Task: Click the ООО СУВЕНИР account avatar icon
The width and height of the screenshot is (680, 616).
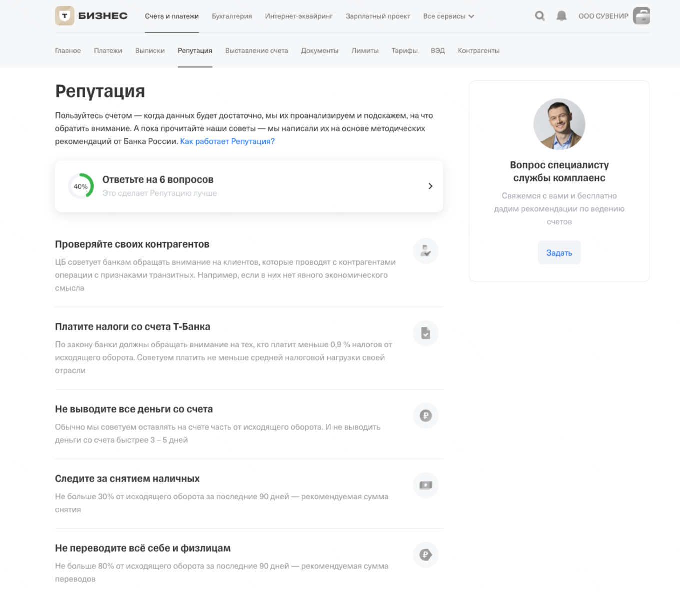Action: click(641, 16)
